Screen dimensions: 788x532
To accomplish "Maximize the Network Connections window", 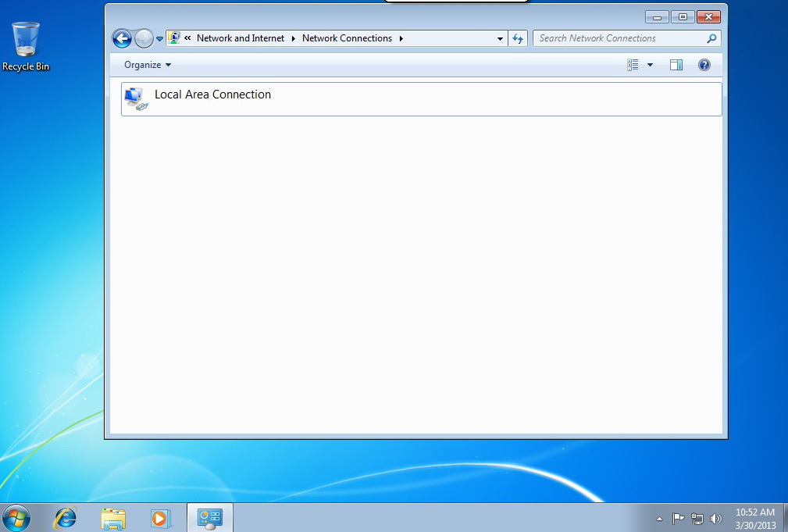I will (683, 17).
